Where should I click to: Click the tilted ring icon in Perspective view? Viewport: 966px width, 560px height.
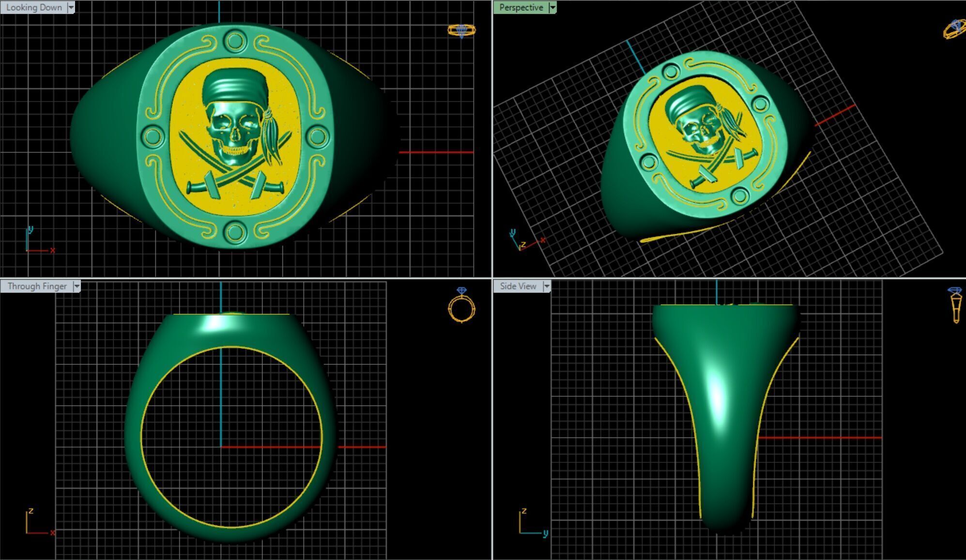(x=954, y=29)
